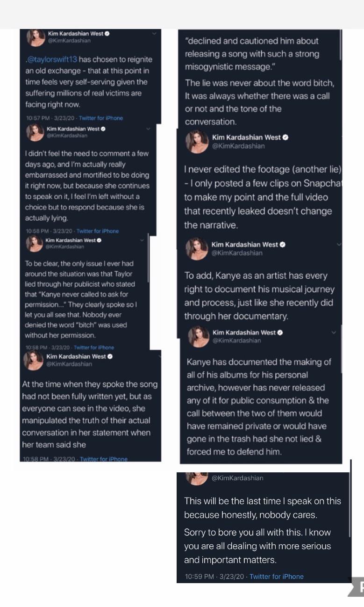This screenshot has height=607, width=364.
Task: Click the 10:59 PM · 3/23/20 timestamp
Action: pos(215,577)
